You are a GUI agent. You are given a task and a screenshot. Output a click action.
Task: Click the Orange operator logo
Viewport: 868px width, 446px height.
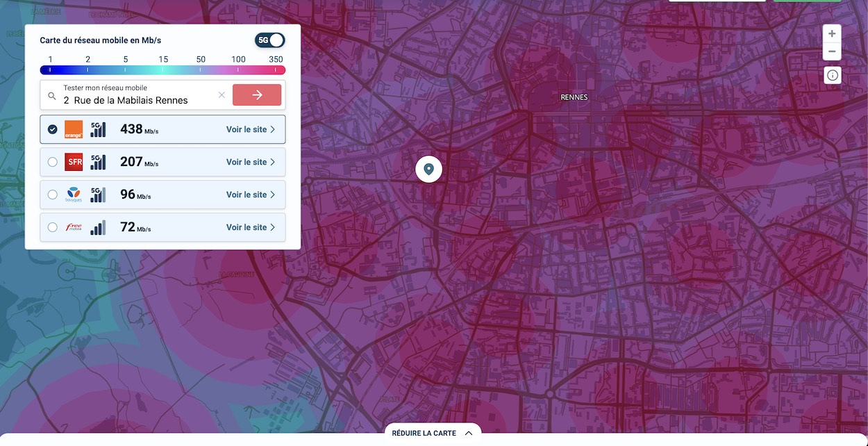coord(74,129)
